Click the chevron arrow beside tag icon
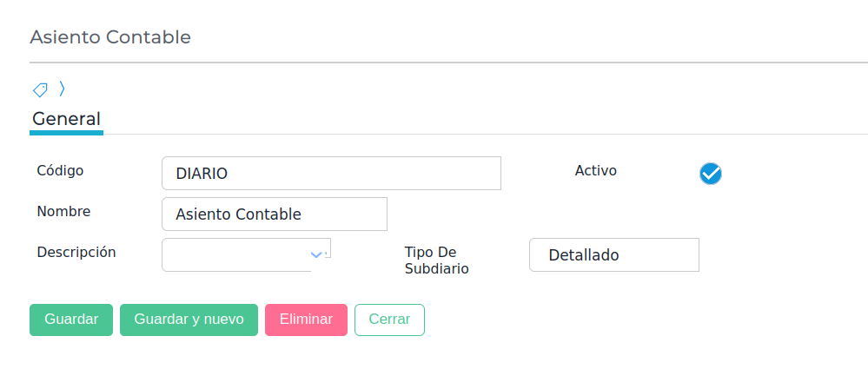Viewport: 868px width, 389px height. pos(62,89)
